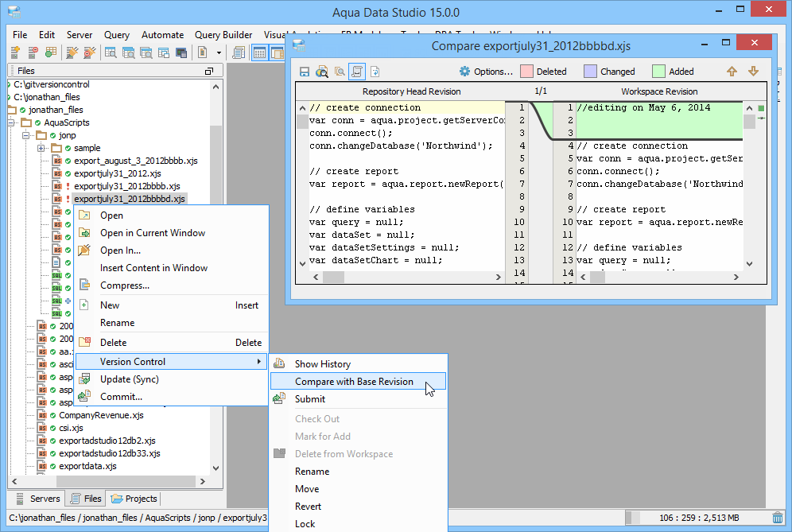Screen dimensions: 792x532
Task: Click the register server toolbar icon
Action: point(15,52)
